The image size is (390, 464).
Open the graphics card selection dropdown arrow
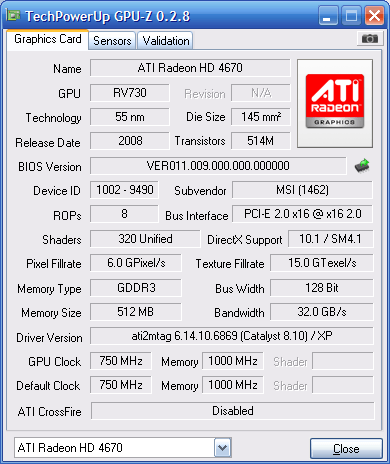click(222, 448)
